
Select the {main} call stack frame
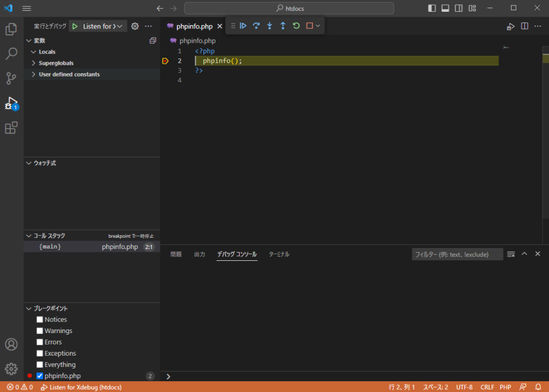92,246
